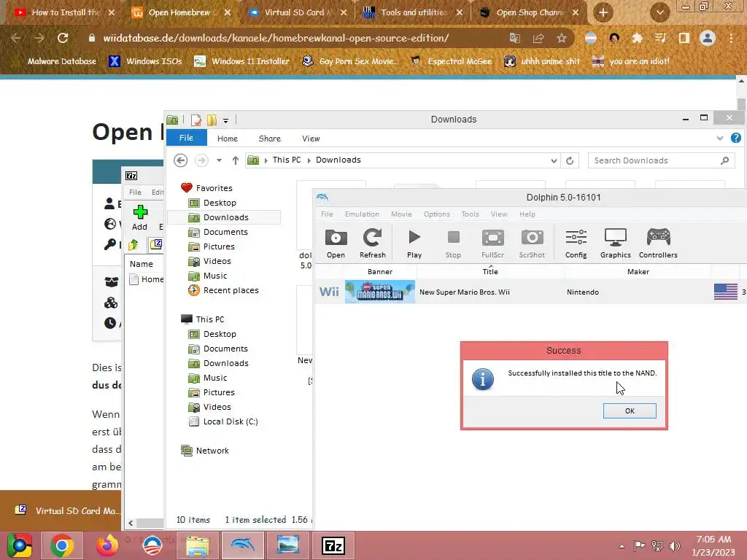747x560 pixels.
Task: Open the Malware Database bookmark
Action: coord(53,61)
